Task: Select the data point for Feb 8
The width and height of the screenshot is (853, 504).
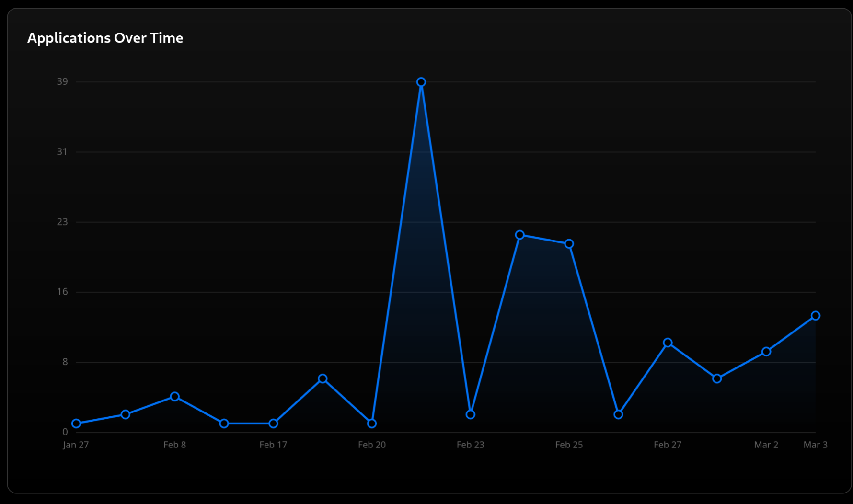Action: (175, 397)
